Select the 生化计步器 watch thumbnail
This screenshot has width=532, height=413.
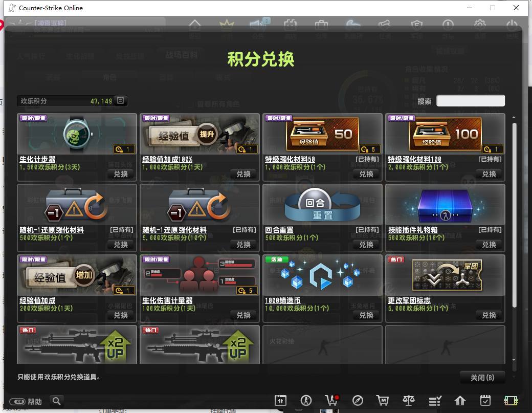[x=77, y=135]
